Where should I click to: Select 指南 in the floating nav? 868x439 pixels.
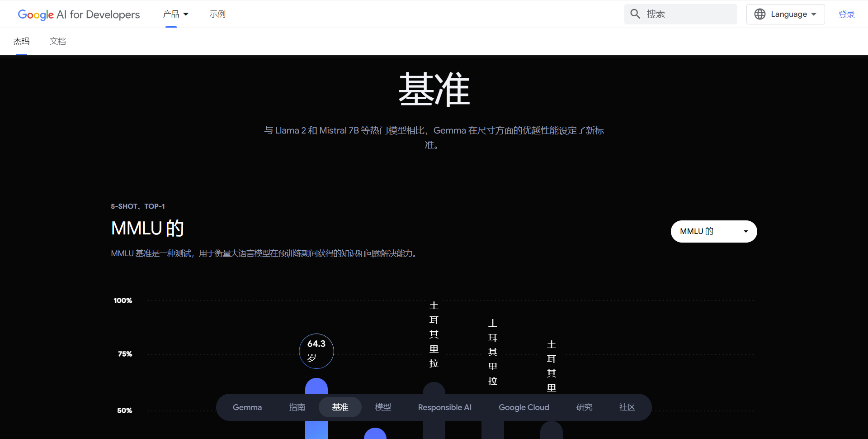pos(297,407)
